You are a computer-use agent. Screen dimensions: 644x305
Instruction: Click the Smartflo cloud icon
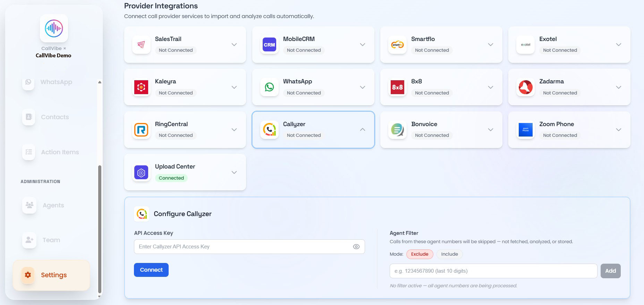(397, 45)
